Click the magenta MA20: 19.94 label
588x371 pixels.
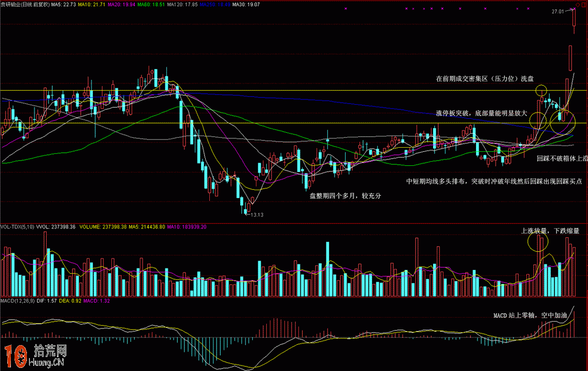click(122, 5)
